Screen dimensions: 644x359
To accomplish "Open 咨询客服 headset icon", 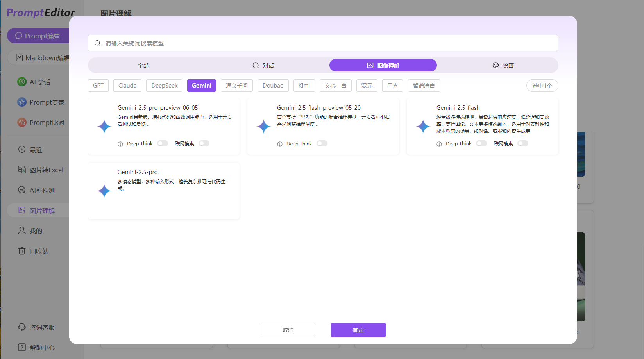I will tap(22, 327).
